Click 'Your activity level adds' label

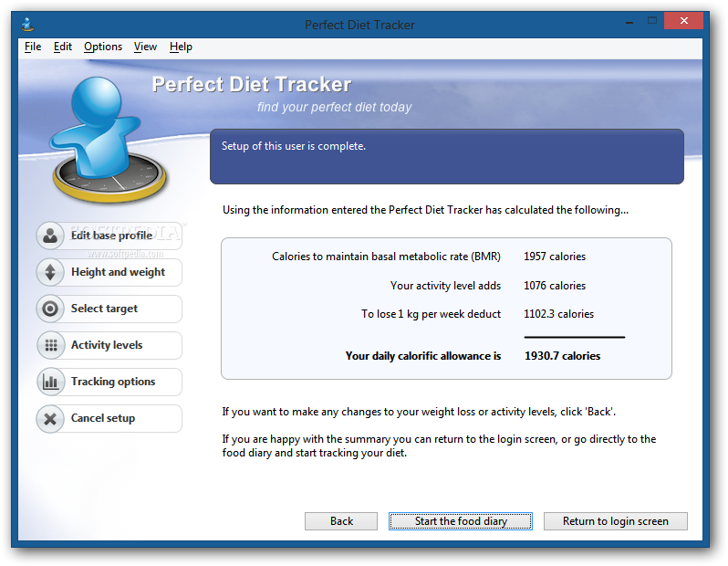pyautogui.click(x=446, y=286)
